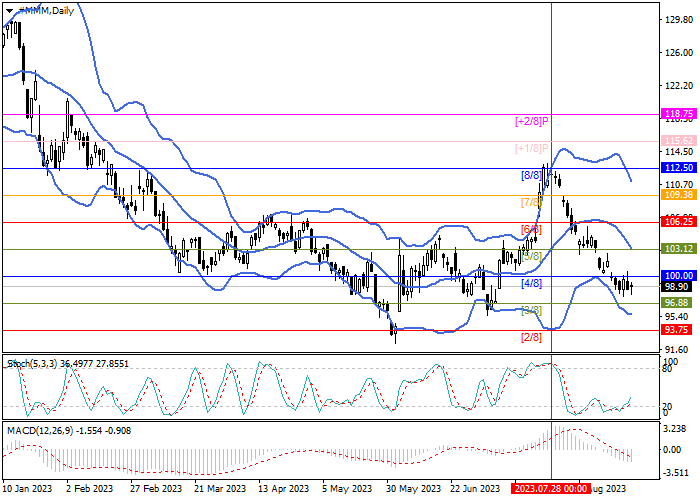Screen dimensions: 700x500
Task: Click the [3/8] Murrey level label
Action: [x=531, y=310]
